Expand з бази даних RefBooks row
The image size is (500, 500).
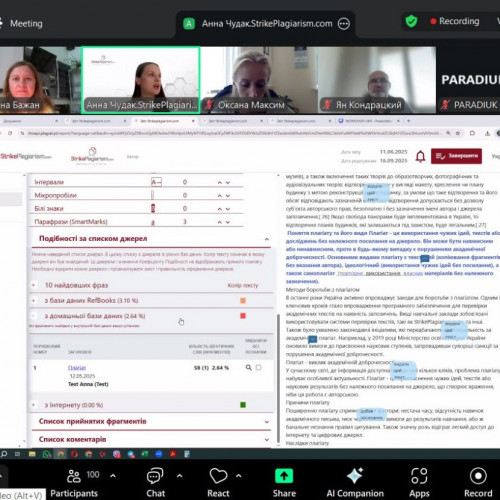(x=34, y=301)
